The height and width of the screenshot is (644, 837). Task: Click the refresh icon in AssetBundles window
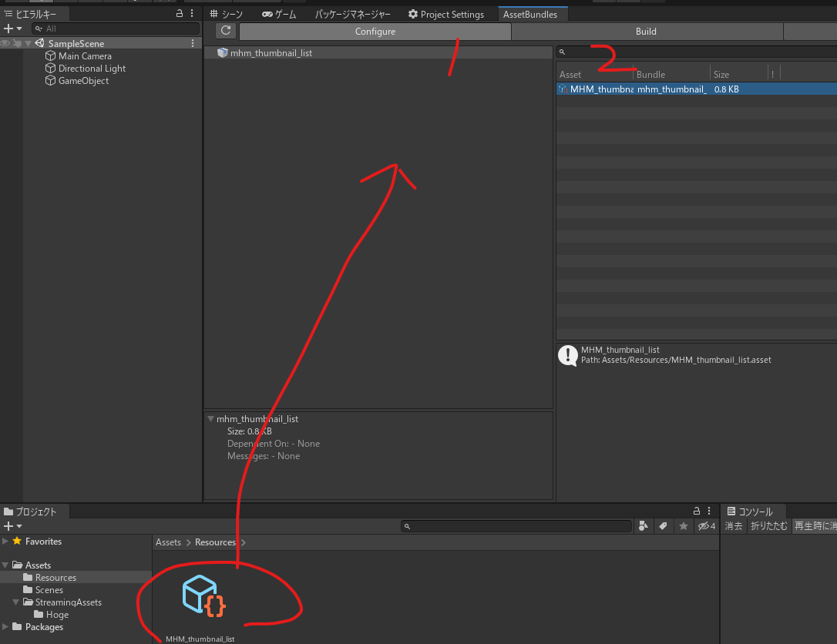[226, 31]
